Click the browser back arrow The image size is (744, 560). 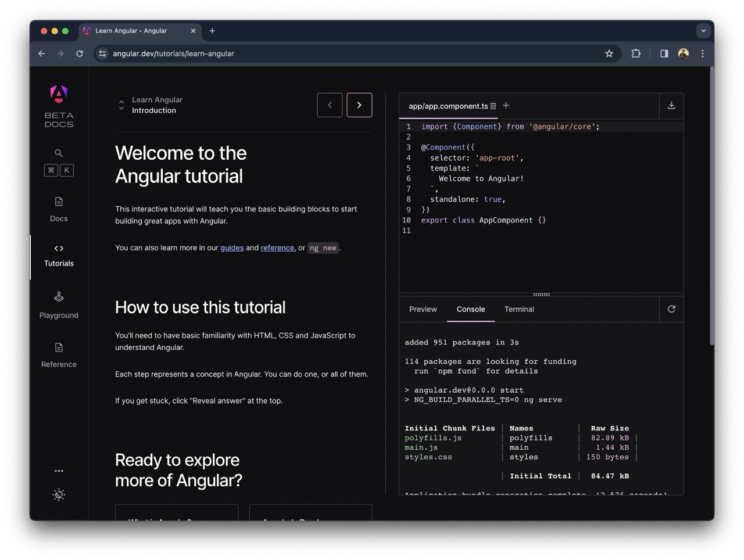[x=41, y=53]
